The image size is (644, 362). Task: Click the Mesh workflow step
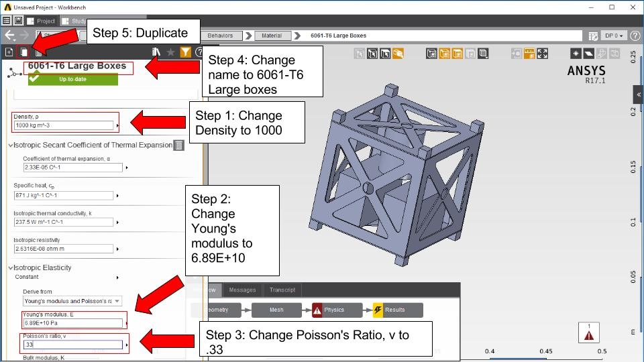pos(276,310)
